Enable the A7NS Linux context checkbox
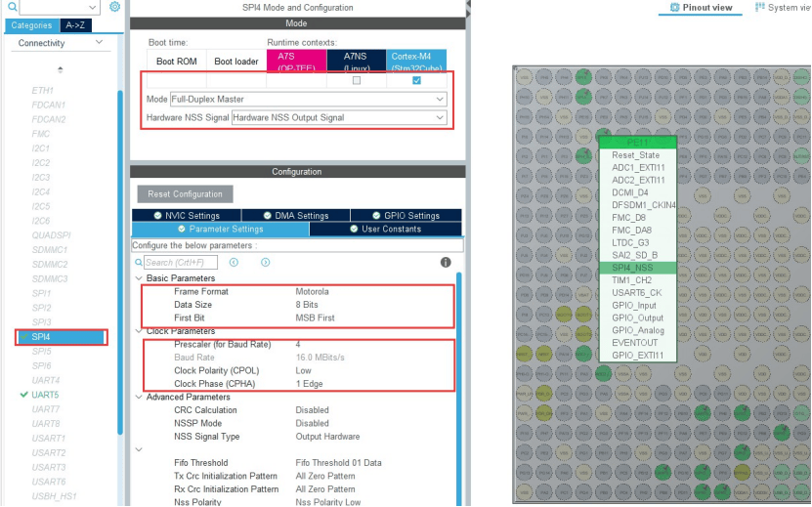Viewport: 812px width, 507px height. click(357, 80)
